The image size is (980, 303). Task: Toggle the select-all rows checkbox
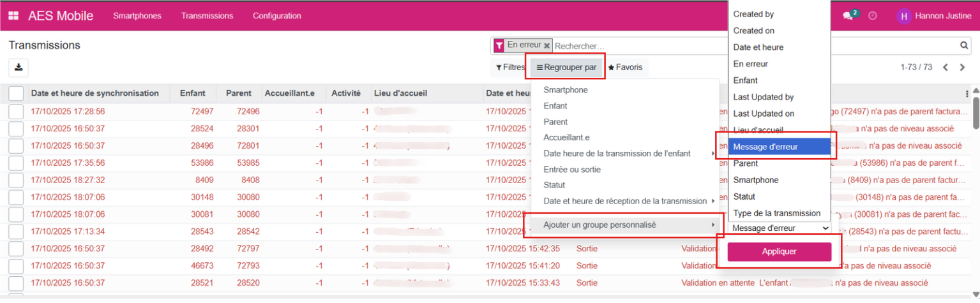tap(16, 94)
